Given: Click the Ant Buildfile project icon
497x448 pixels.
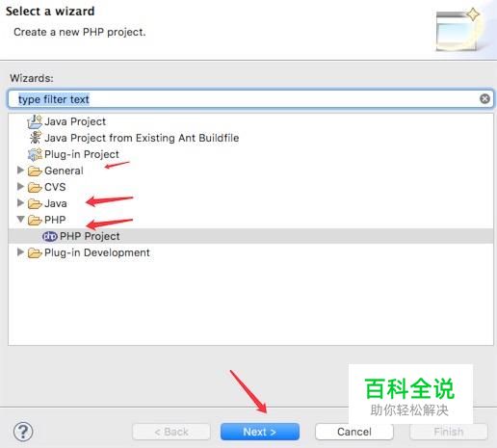Looking at the screenshot, I should [x=35, y=138].
